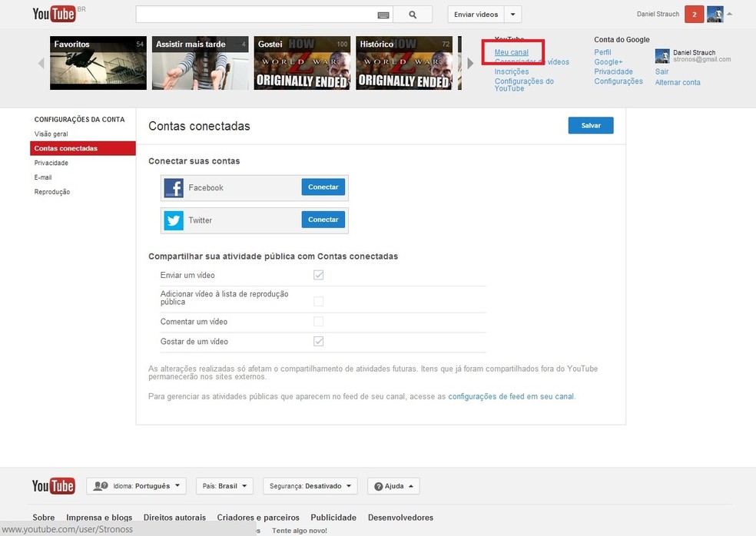
Task: Toggle the Gostar de um vídeo checkbox
Action: pyautogui.click(x=318, y=341)
